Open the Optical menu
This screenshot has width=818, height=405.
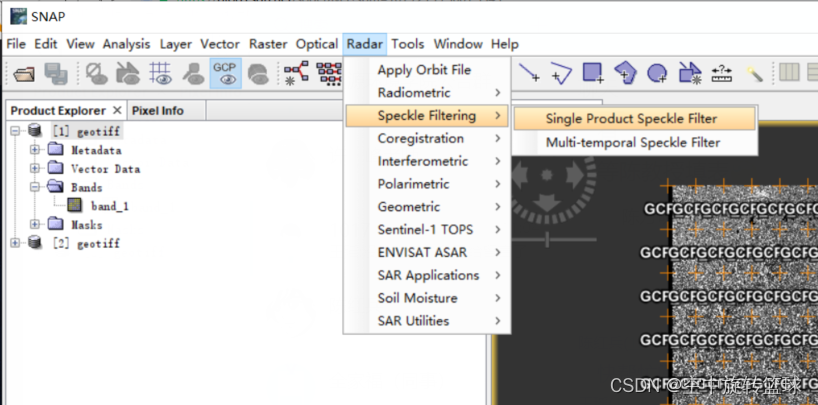317,44
